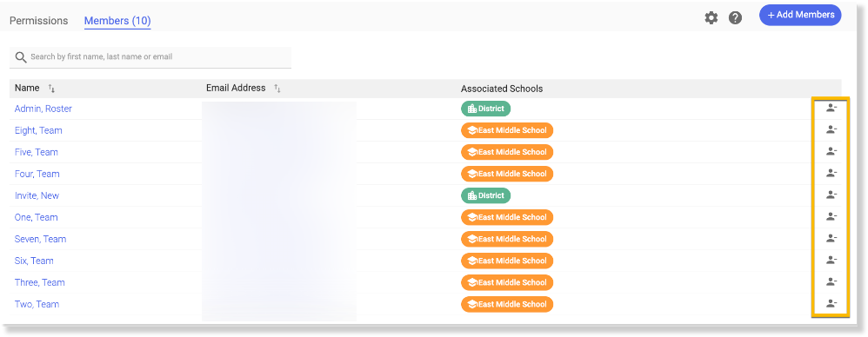Remove member Two, Team via person icon
The image size is (868, 337).
click(831, 303)
